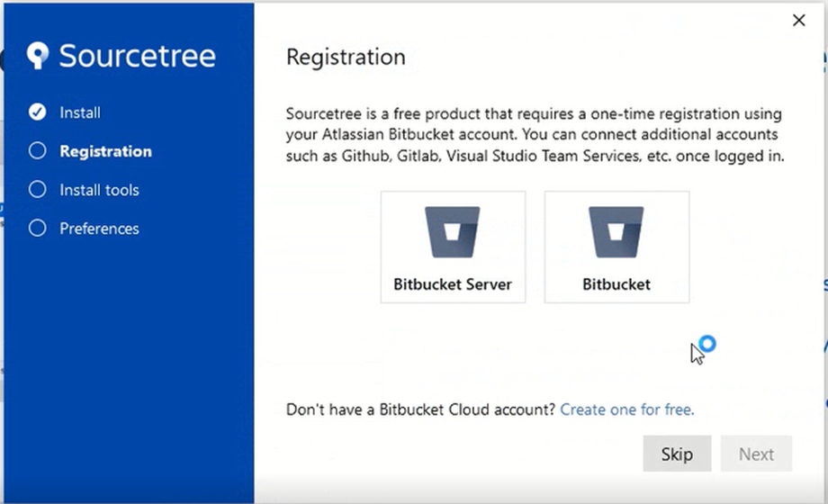The image size is (828, 504).
Task: Choose the Bitbucket Server label text
Action: coord(453,284)
